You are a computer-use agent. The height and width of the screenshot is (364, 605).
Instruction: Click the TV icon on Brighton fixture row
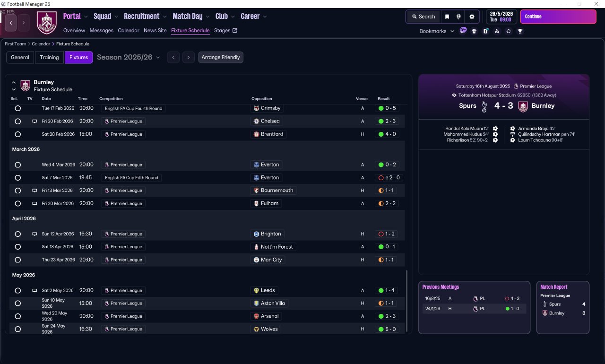(x=34, y=234)
